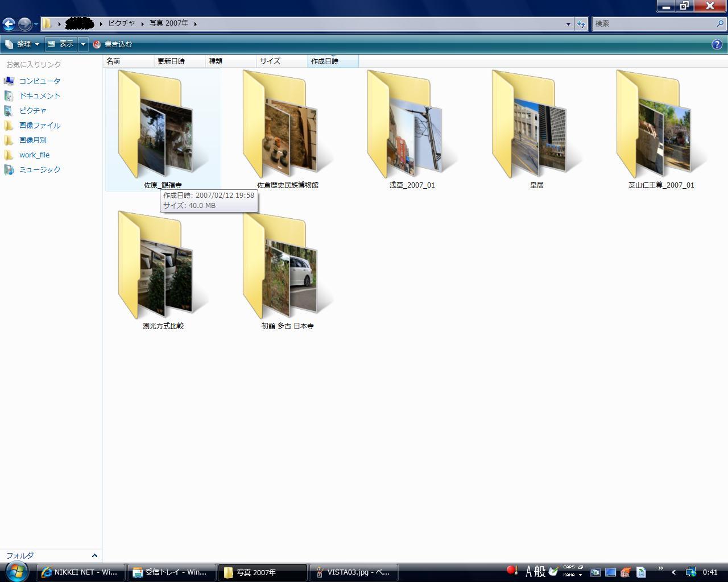Image resolution: width=728 pixels, height=582 pixels.
Task: Expand the address bar history dropdown
Action: click(568, 23)
